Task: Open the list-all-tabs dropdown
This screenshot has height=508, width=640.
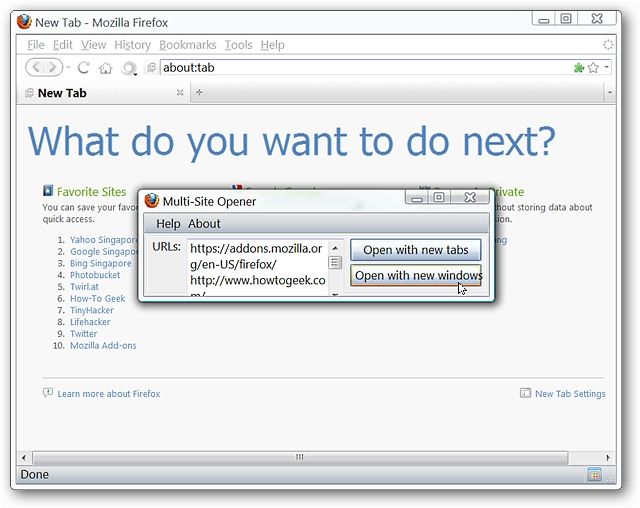Action: pos(609,93)
